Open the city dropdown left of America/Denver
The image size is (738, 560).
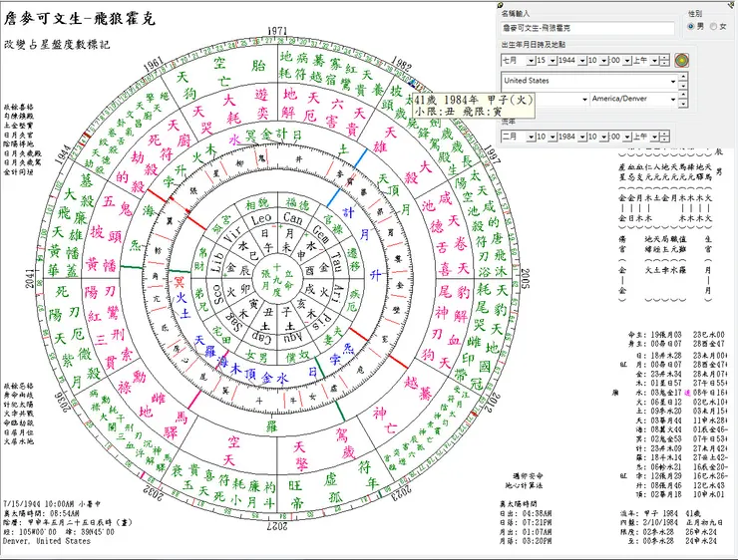[584, 100]
